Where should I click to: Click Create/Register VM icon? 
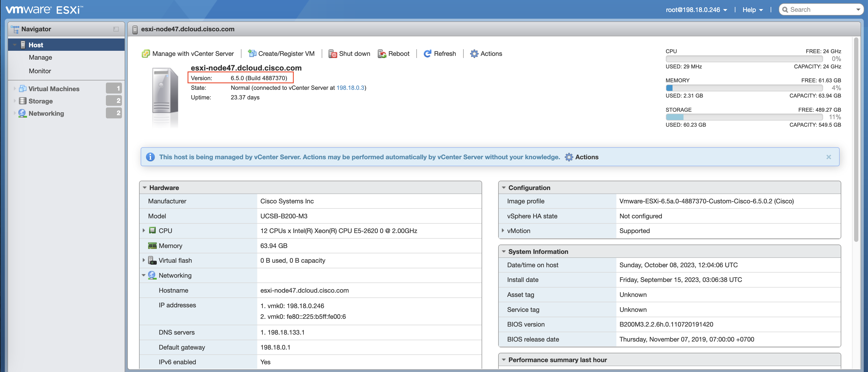[x=252, y=53]
